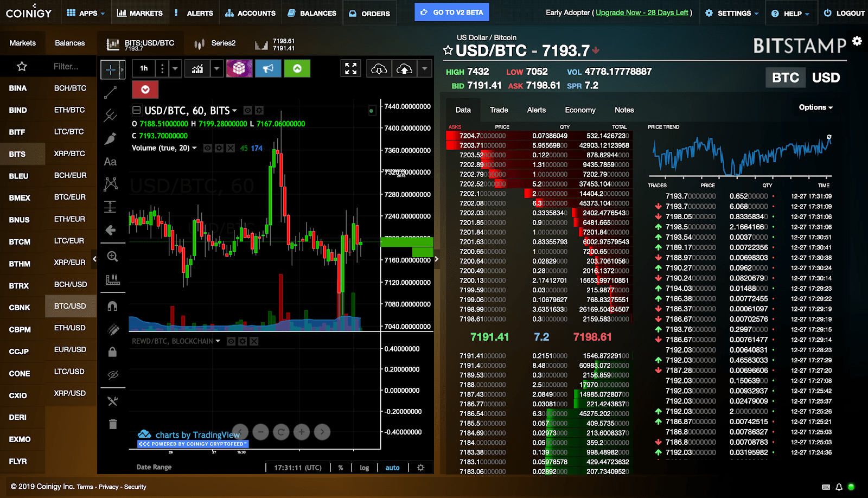This screenshot has height=498, width=868.
Task: Delete all drawings with trash icon
Action: (x=113, y=424)
